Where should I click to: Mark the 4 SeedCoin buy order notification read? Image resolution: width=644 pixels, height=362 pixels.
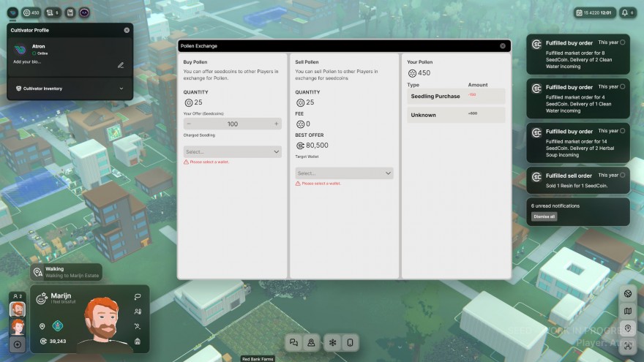pos(623,86)
